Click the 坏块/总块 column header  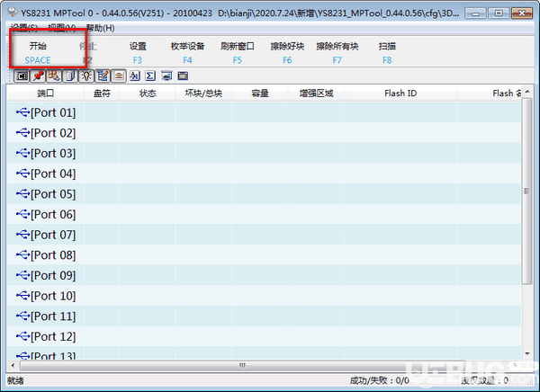203,94
